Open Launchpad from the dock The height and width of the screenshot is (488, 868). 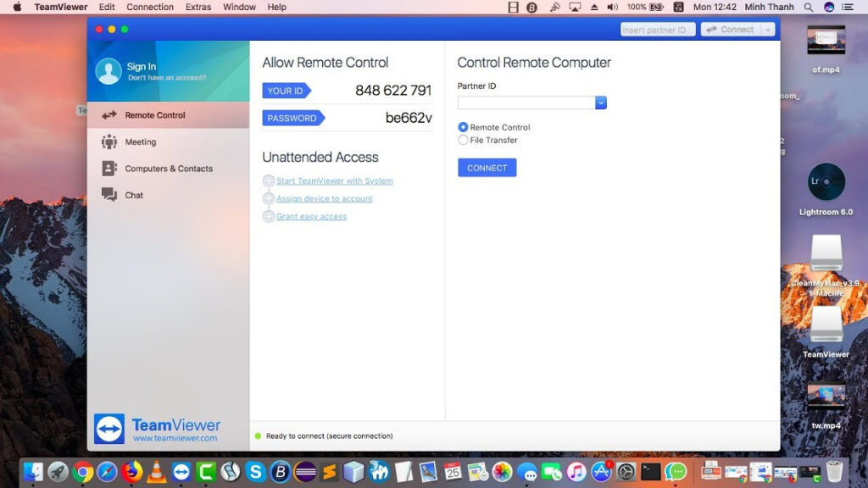58,472
